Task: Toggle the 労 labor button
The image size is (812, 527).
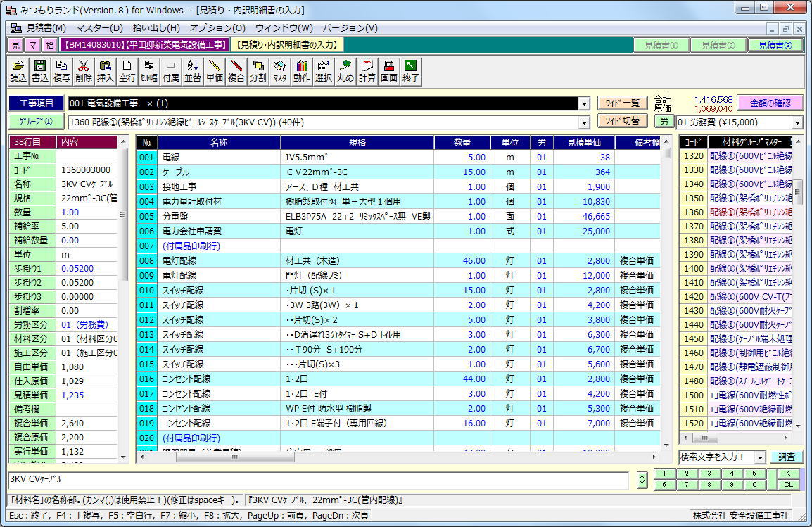Action: point(664,122)
